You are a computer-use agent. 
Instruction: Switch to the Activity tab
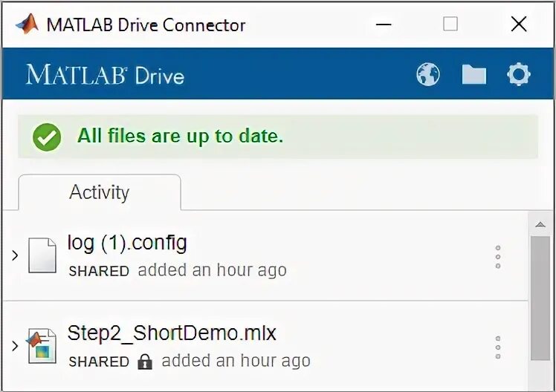(99, 193)
